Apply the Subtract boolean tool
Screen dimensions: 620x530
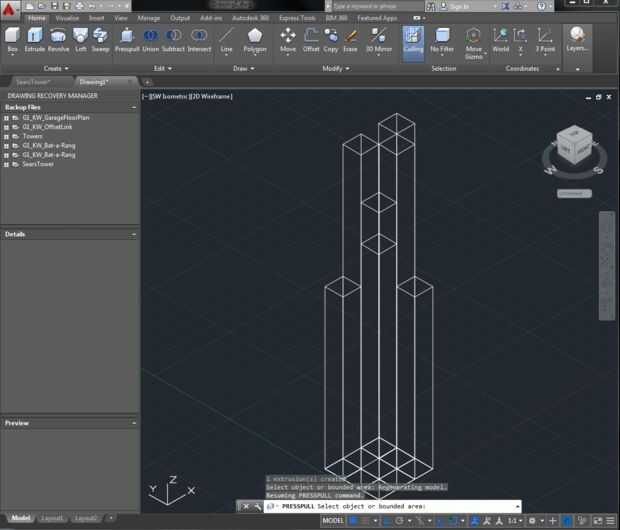(173, 40)
